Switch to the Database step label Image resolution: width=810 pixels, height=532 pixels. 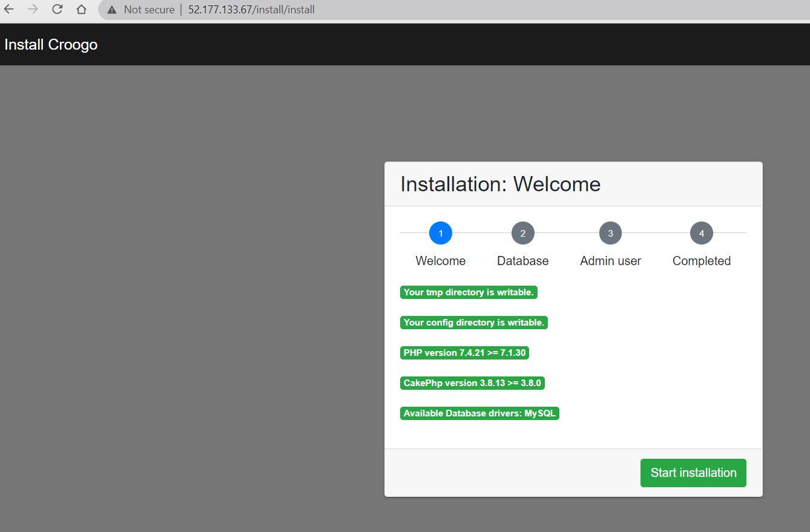point(523,261)
